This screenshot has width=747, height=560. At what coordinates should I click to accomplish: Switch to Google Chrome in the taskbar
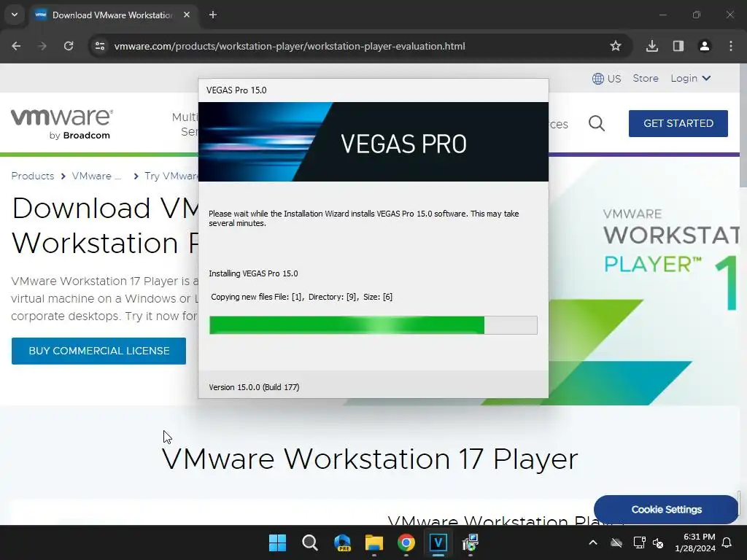point(406,542)
